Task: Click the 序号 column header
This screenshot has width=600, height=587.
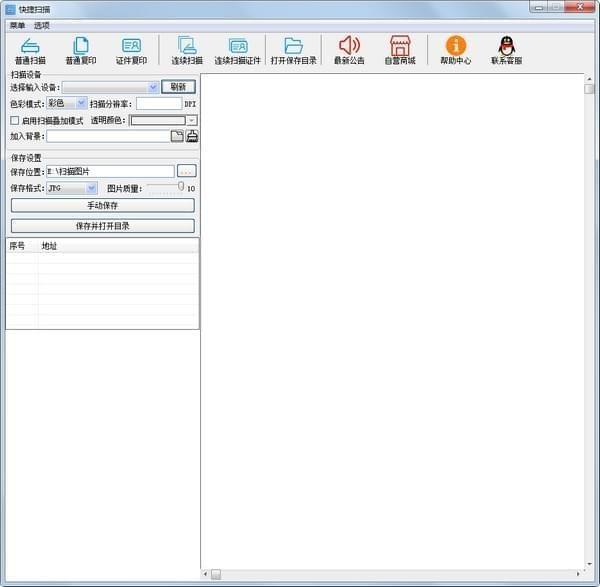Action: click(22, 246)
